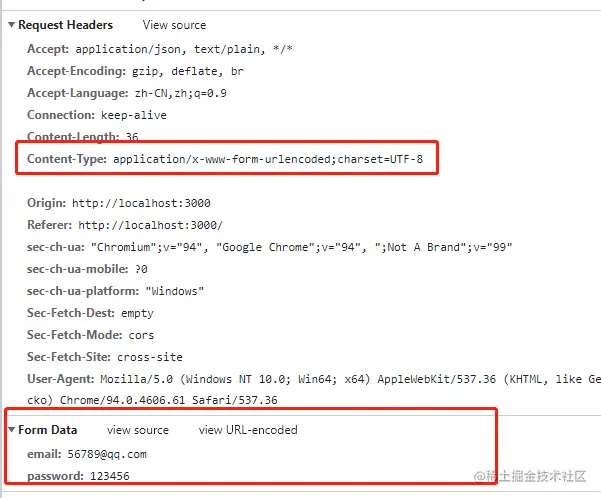Collapse the Form Data section

tap(11, 430)
